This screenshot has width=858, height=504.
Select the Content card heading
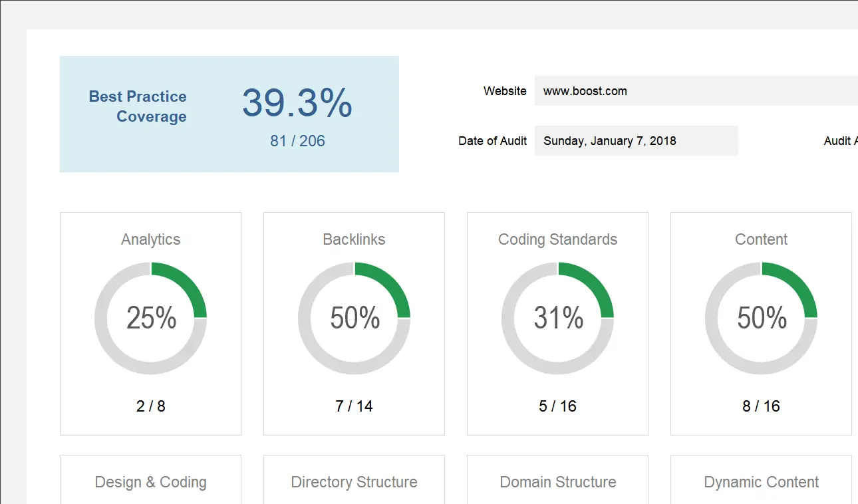tap(761, 239)
